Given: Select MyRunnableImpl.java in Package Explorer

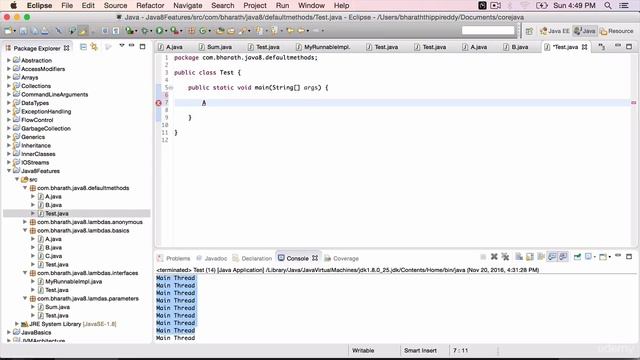Looking at the screenshot, I should pyautogui.click(x=73, y=281).
